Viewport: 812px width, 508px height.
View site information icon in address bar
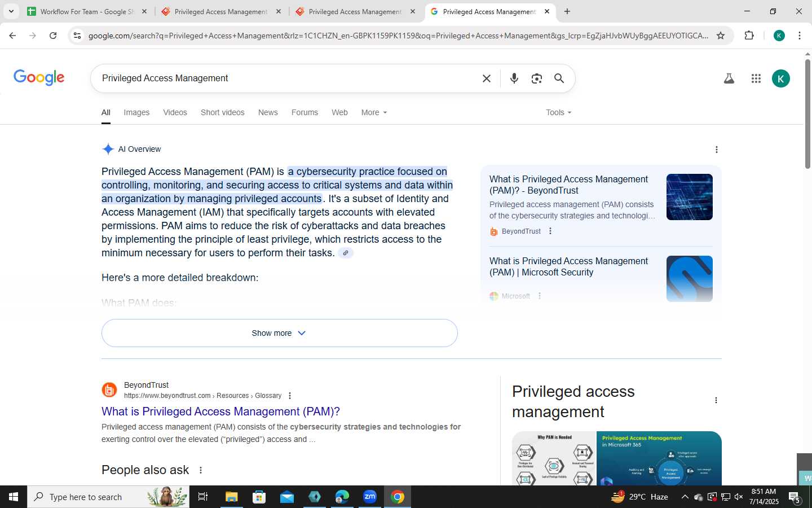coord(77,36)
